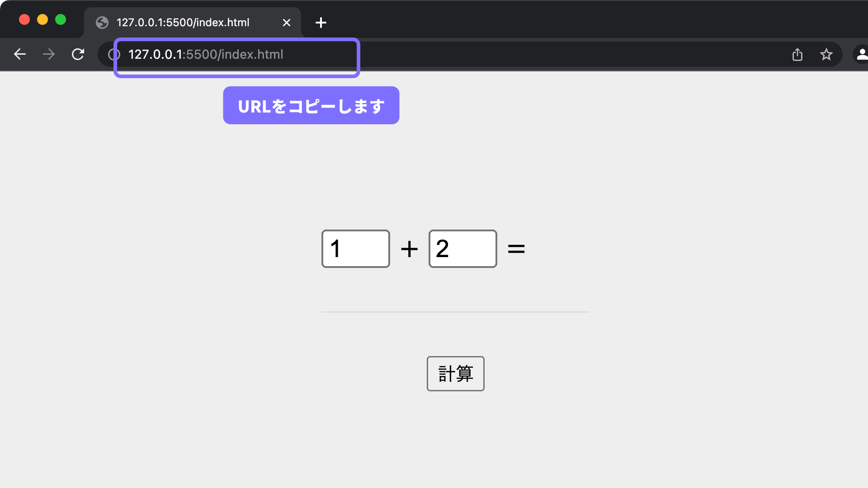Click the globe favicon on the tab
Screen dimensions: 868x488
pyautogui.click(x=102, y=23)
